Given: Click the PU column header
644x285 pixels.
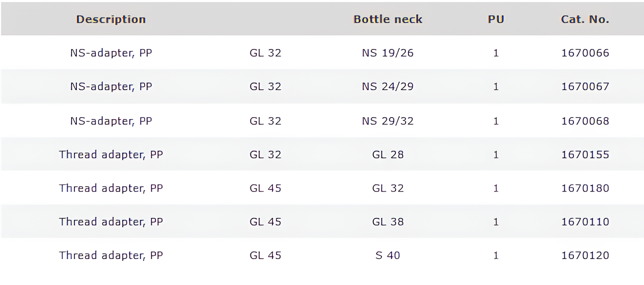Looking at the screenshot, I should [496, 19].
